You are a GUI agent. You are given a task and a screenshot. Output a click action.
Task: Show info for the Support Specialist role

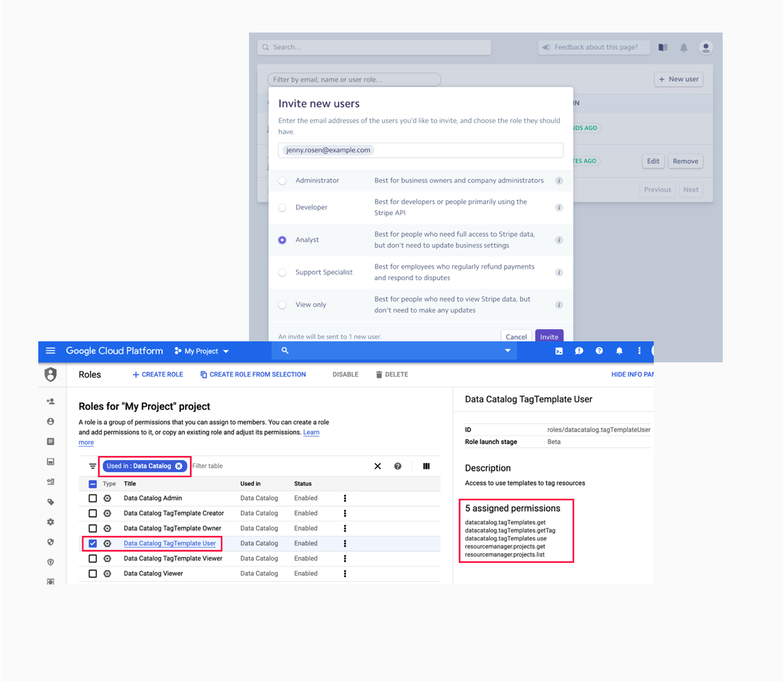coord(559,272)
